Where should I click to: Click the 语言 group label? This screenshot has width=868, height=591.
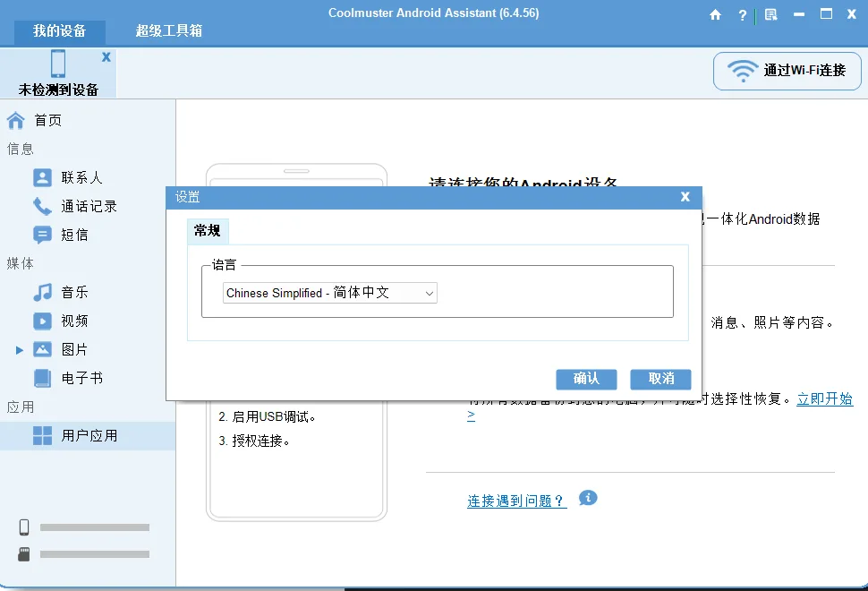pyautogui.click(x=225, y=265)
